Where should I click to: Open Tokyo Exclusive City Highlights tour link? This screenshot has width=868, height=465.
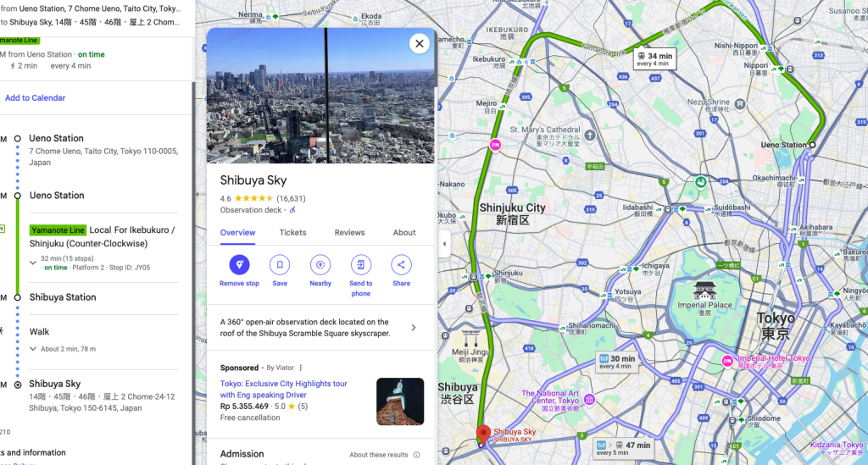283,390
